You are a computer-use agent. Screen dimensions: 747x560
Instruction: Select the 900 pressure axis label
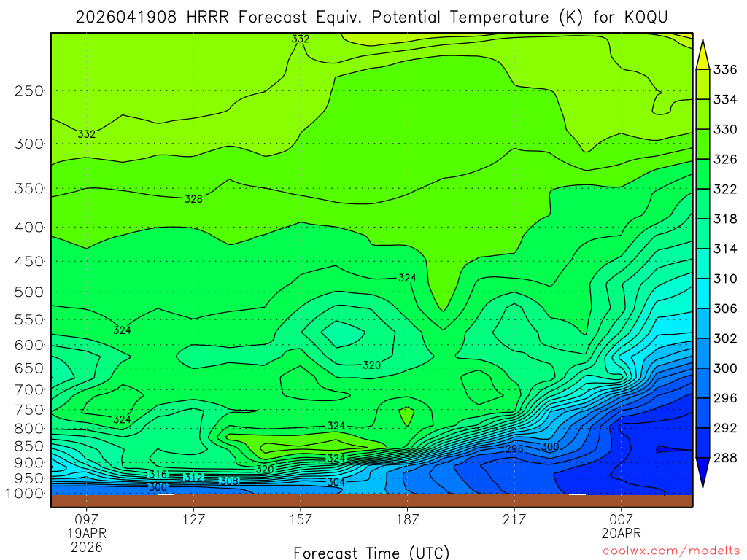29,463
